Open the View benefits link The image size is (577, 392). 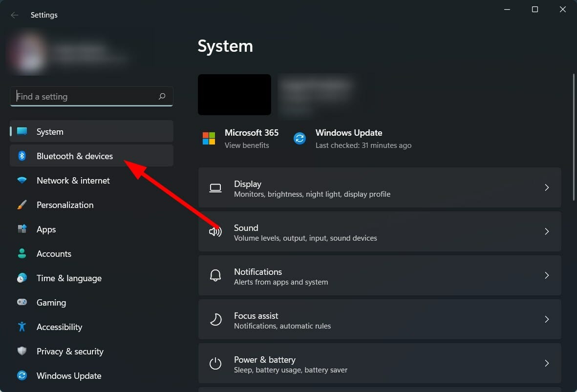[247, 145]
